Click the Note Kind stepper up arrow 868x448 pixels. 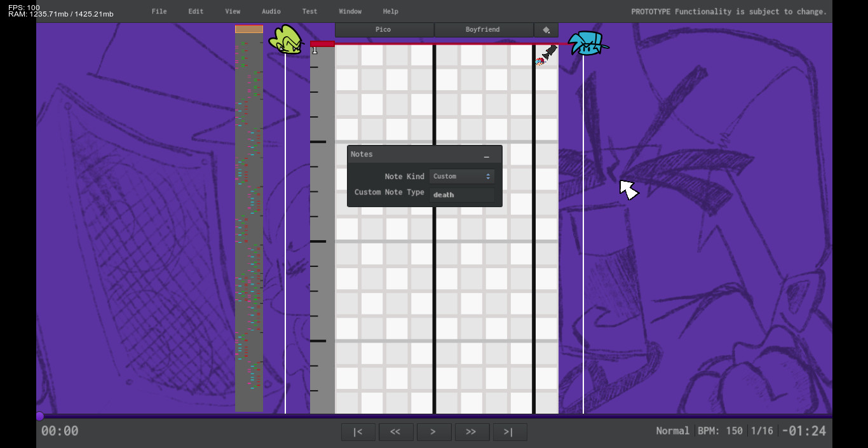coord(488,173)
